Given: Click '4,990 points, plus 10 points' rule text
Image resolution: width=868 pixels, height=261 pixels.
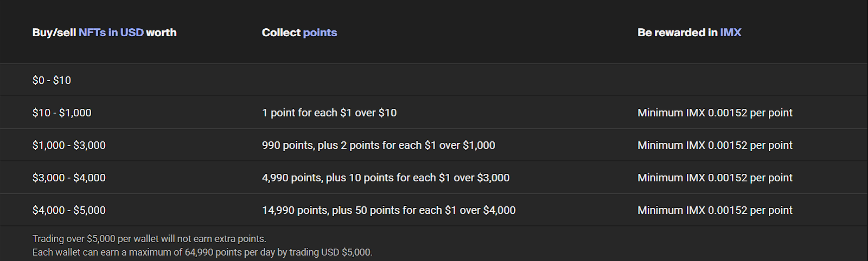Looking at the screenshot, I should (385, 178).
